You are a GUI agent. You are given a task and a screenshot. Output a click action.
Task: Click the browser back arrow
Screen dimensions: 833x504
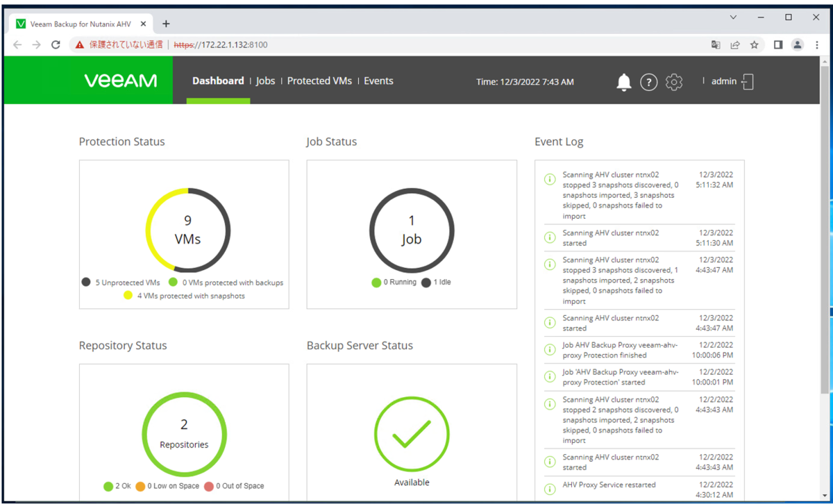17,44
